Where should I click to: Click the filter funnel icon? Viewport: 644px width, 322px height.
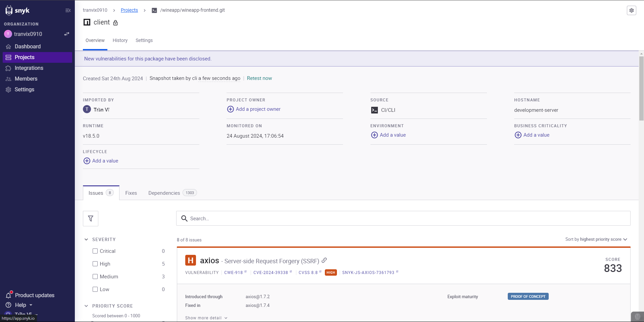91,219
